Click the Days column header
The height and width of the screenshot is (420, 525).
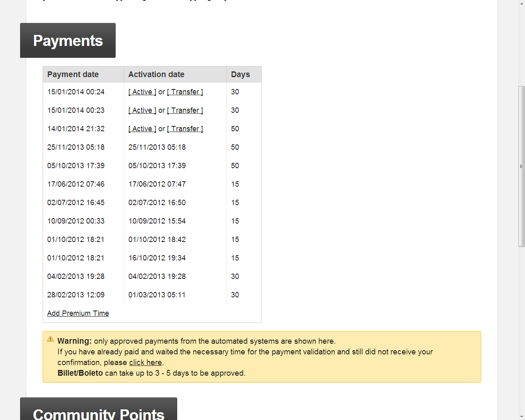[x=240, y=75]
